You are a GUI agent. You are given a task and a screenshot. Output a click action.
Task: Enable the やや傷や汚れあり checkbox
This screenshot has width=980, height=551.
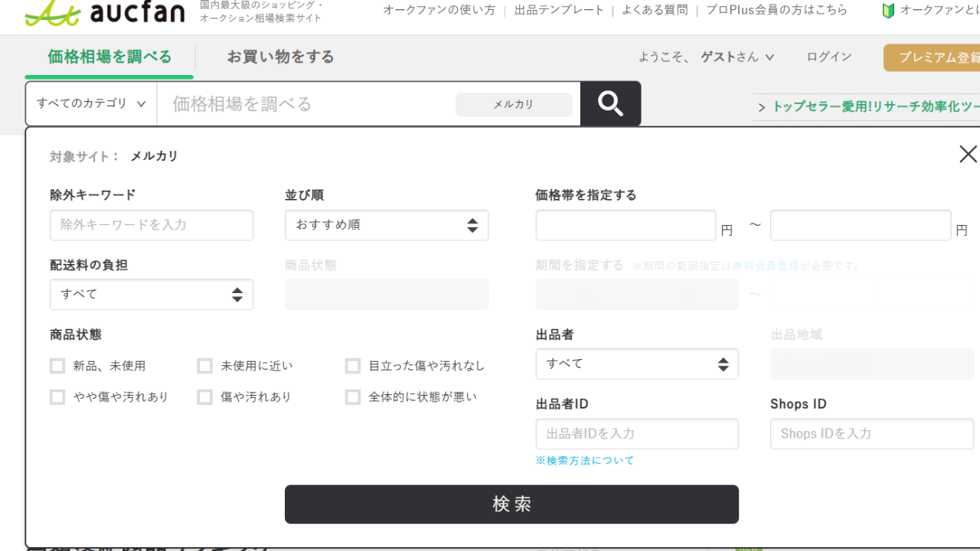(x=57, y=397)
